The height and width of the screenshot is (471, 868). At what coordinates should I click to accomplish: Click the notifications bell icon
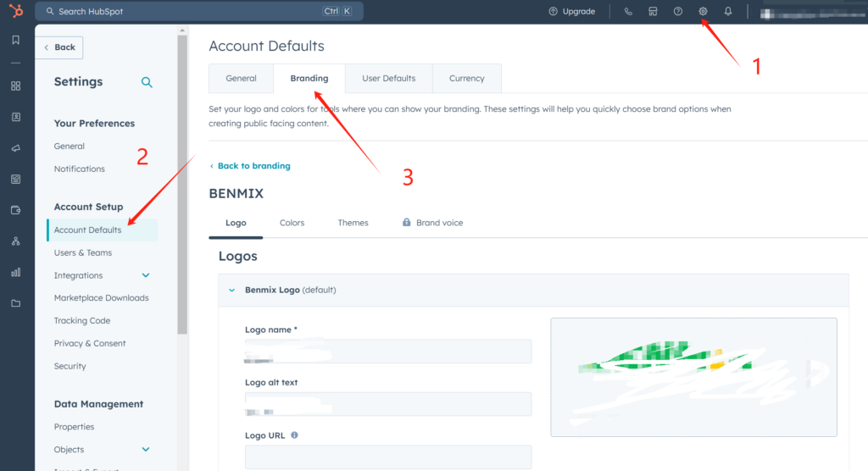click(x=728, y=12)
